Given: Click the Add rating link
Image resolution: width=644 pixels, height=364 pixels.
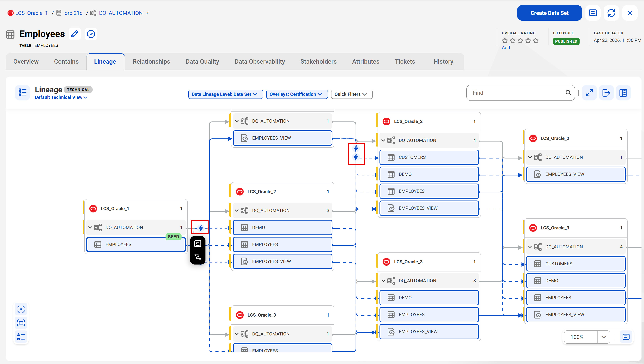Looking at the screenshot, I should [x=506, y=47].
